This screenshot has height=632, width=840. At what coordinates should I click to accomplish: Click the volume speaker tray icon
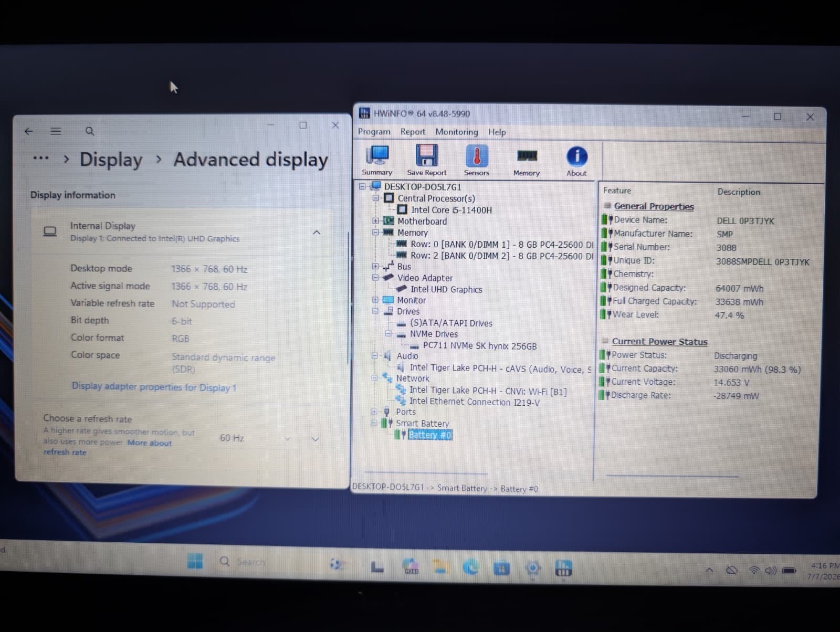coord(770,570)
